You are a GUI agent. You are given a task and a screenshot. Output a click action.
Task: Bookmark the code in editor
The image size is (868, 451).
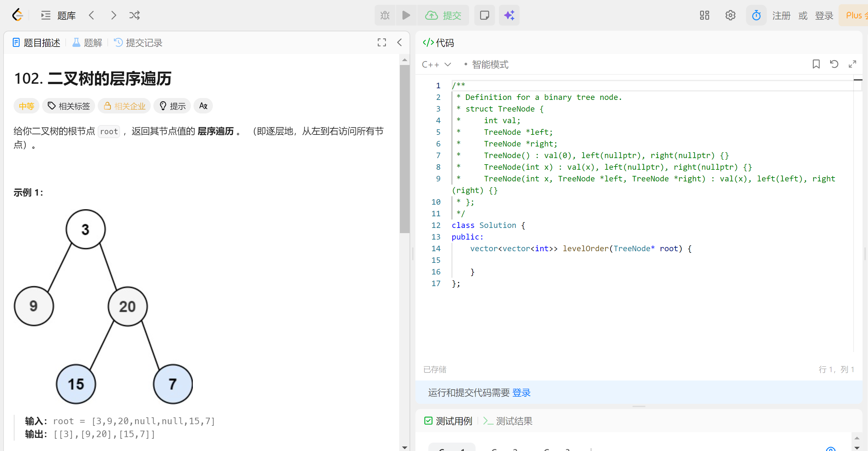point(816,64)
